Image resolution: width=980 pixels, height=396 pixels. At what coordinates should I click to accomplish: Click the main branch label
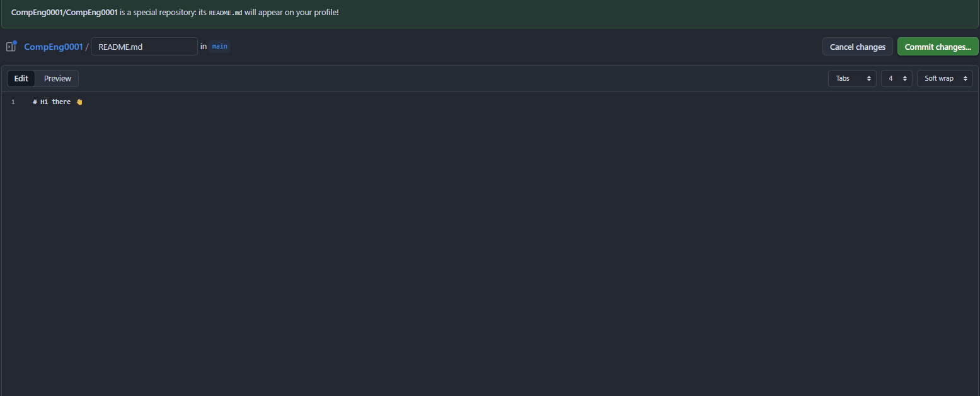[x=219, y=47]
